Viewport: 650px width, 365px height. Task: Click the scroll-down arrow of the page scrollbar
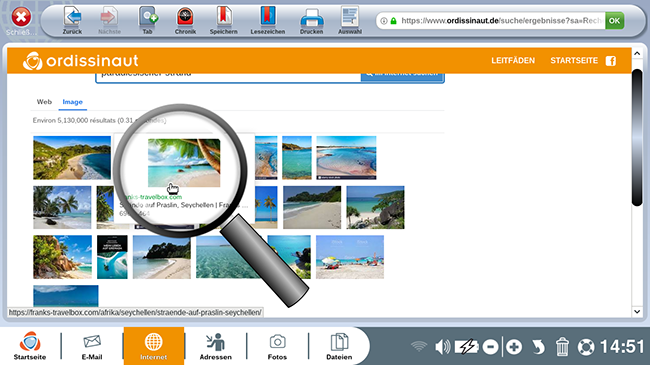coord(637,311)
